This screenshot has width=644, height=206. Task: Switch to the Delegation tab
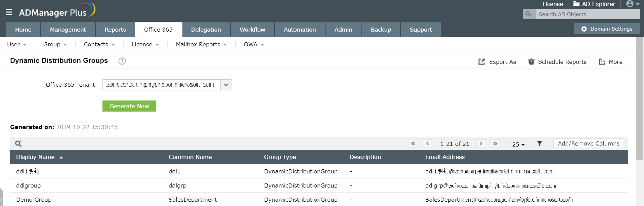[x=206, y=30]
